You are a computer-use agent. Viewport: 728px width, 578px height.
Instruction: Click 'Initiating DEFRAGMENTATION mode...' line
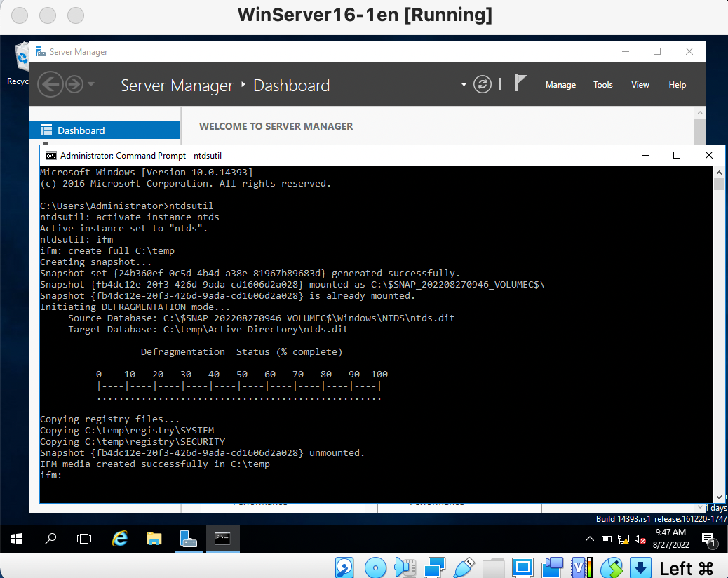pos(135,307)
